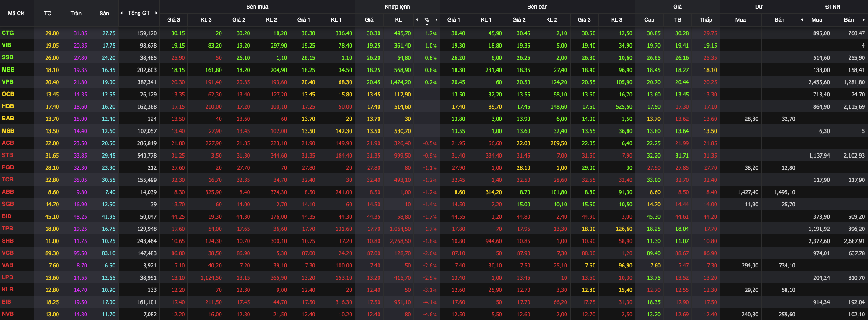This screenshot has width=868, height=320.
Task: Open the OCB stock symbol
Action: pos(8,94)
